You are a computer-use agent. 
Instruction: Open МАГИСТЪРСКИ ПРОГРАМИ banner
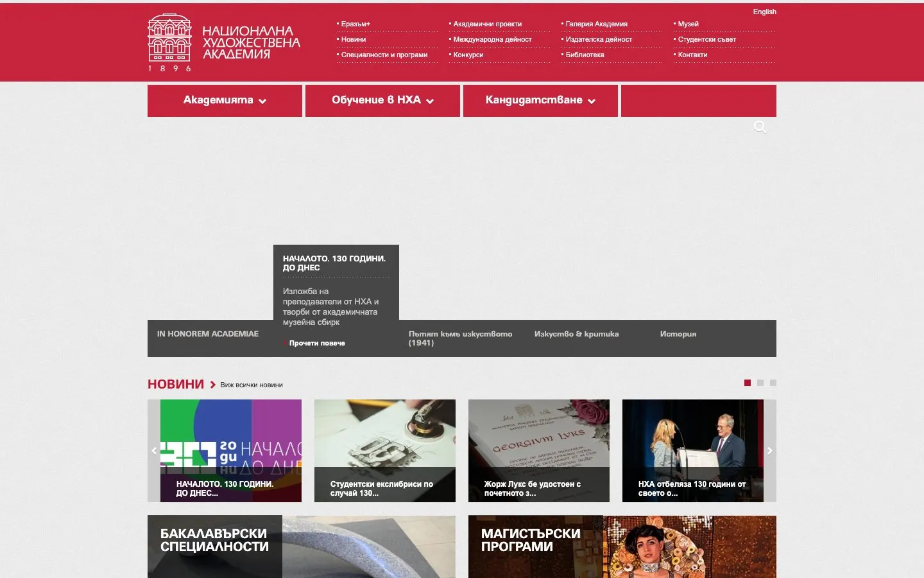pyautogui.click(x=622, y=547)
